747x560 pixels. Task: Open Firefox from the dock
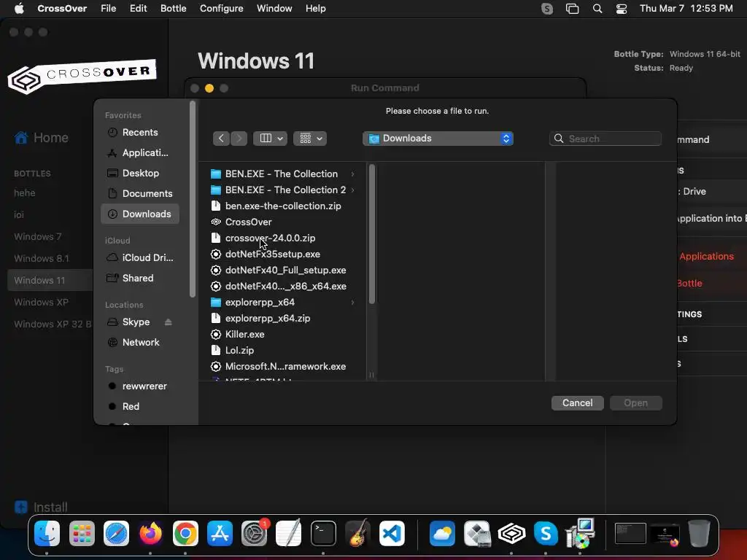click(150, 533)
